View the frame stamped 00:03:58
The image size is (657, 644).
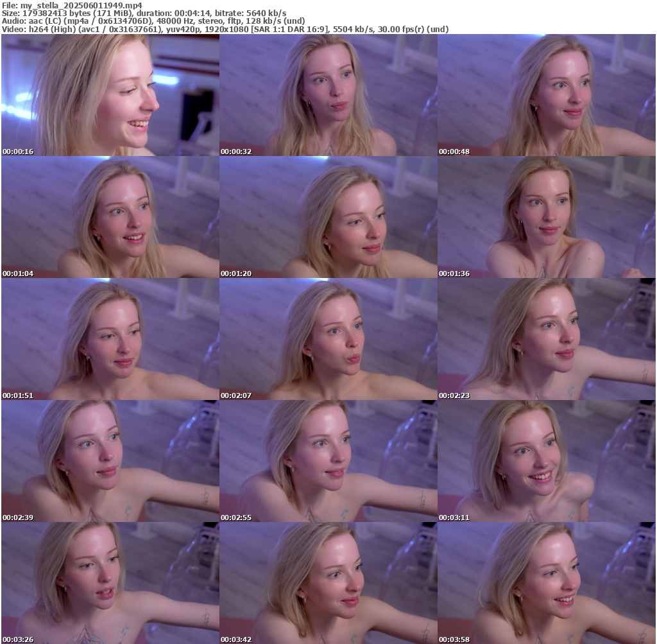pos(547,583)
